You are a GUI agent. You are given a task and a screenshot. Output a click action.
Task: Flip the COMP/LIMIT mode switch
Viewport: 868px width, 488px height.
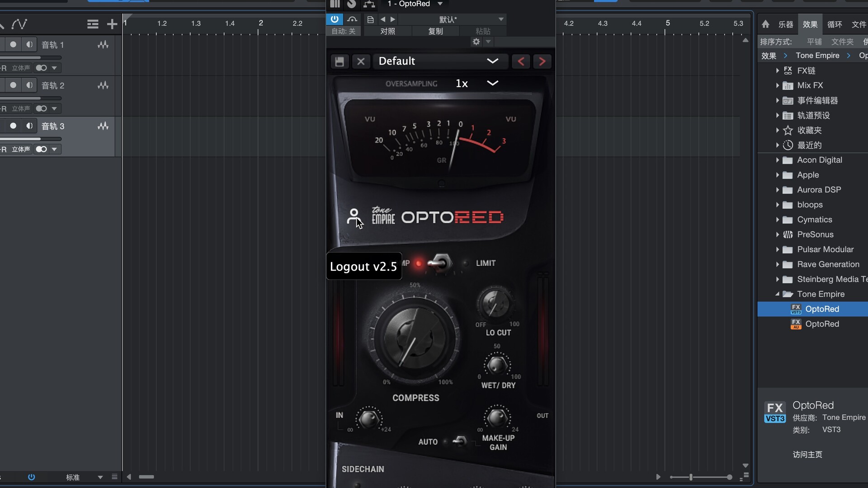coord(439,263)
